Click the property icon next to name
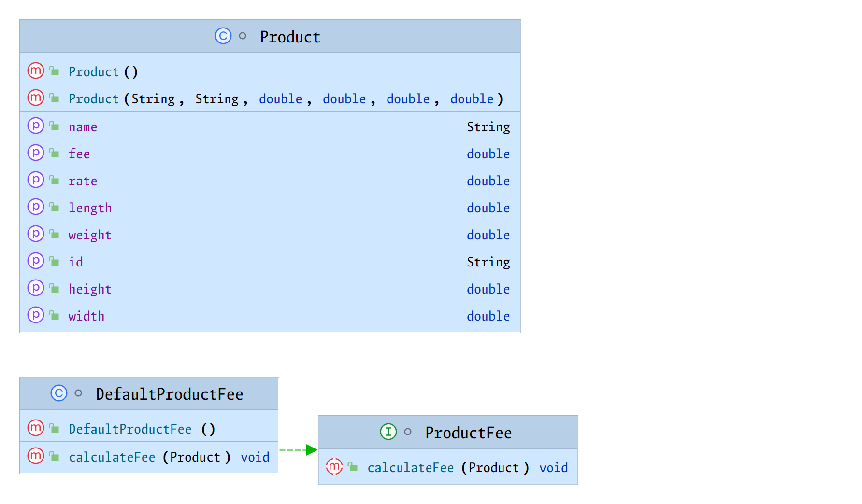The image size is (862, 504). tap(36, 126)
